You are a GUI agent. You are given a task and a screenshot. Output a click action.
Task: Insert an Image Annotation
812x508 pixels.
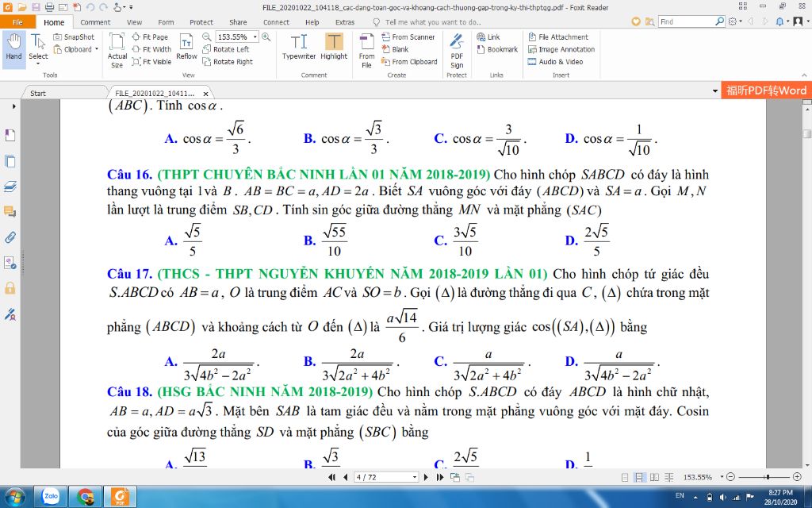[x=561, y=49]
